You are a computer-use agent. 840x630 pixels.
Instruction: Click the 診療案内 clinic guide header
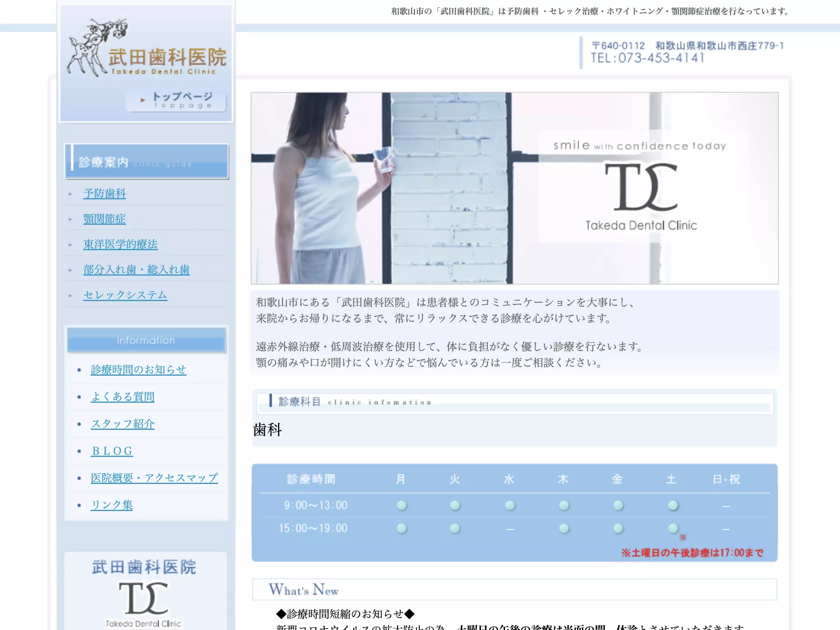click(147, 161)
